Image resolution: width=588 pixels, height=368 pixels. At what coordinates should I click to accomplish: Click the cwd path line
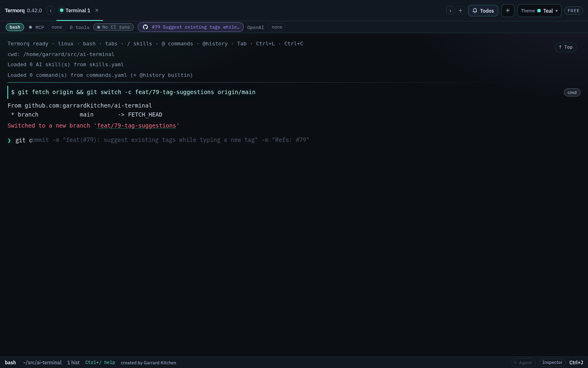point(61,54)
